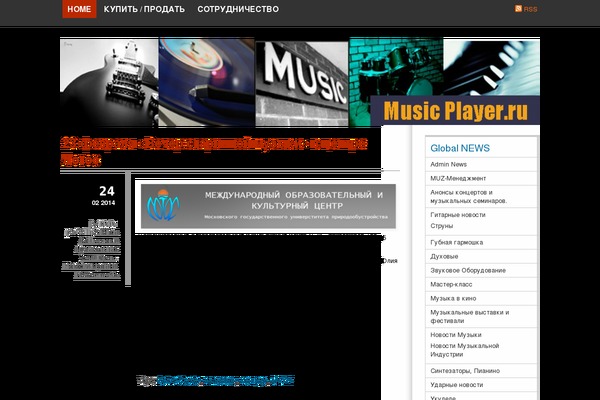Open Анонсы концертов и музыкальных семинаров category
Viewport: 600px width, 400px height.
click(x=468, y=196)
